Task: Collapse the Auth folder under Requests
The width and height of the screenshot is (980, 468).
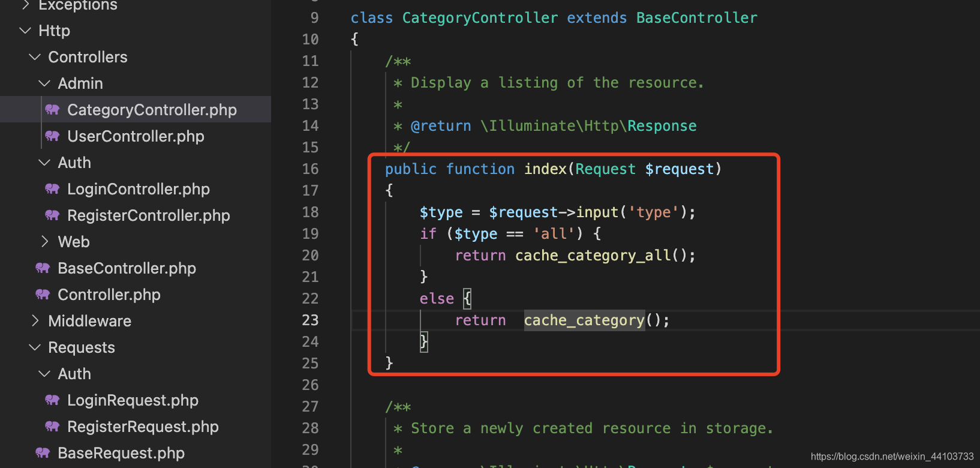Action: coord(44,373)
